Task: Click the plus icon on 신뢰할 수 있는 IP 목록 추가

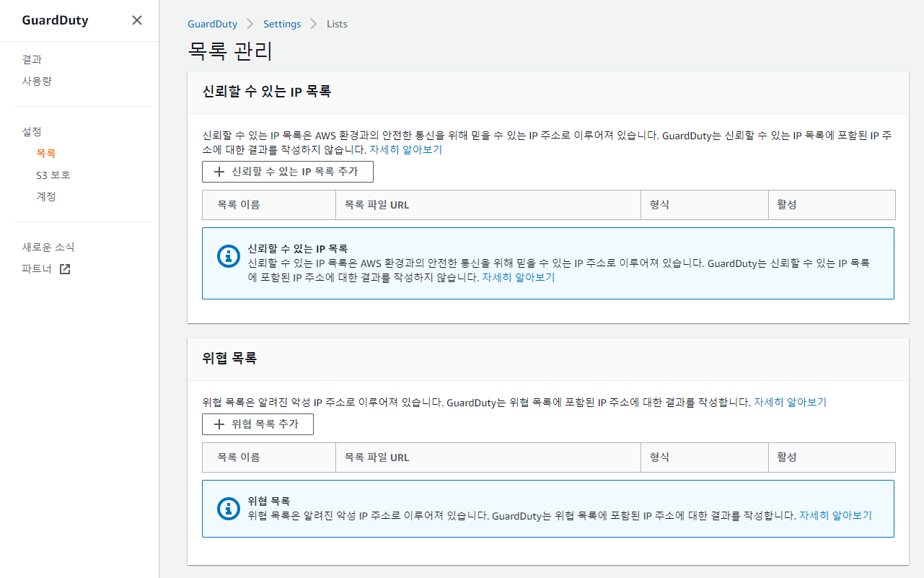Action: [x=220, y=172]
